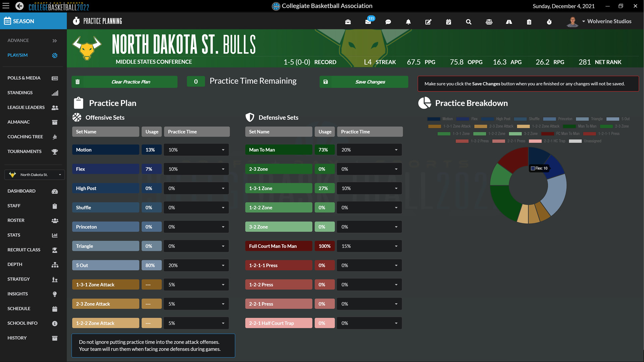Image resolution: width=644 pixels, height=362 pixels.
Task: Click the briefcase icon in the toolbar
Action: click(x=348, y=22)
